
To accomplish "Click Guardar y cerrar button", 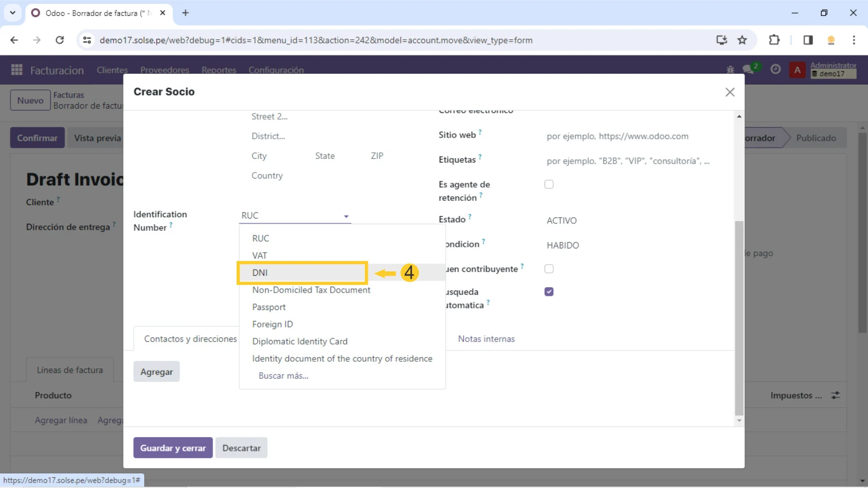I will pos(173,448).
